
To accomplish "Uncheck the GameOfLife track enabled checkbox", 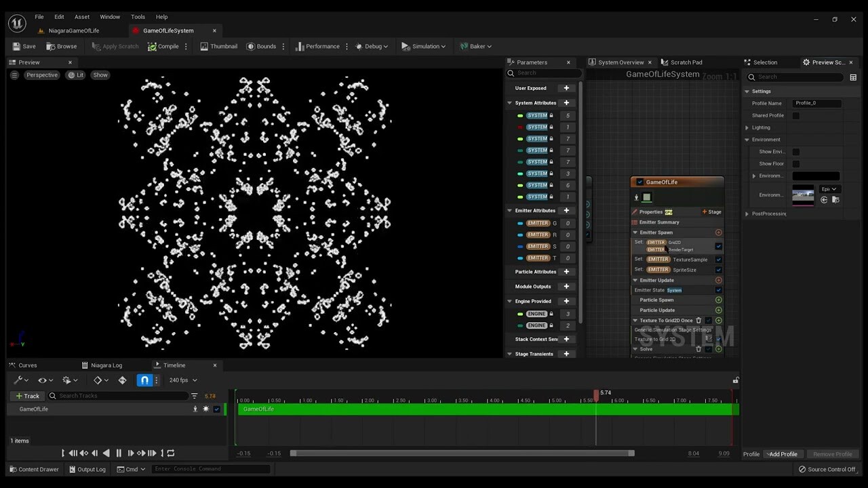I will click(218, 409).
